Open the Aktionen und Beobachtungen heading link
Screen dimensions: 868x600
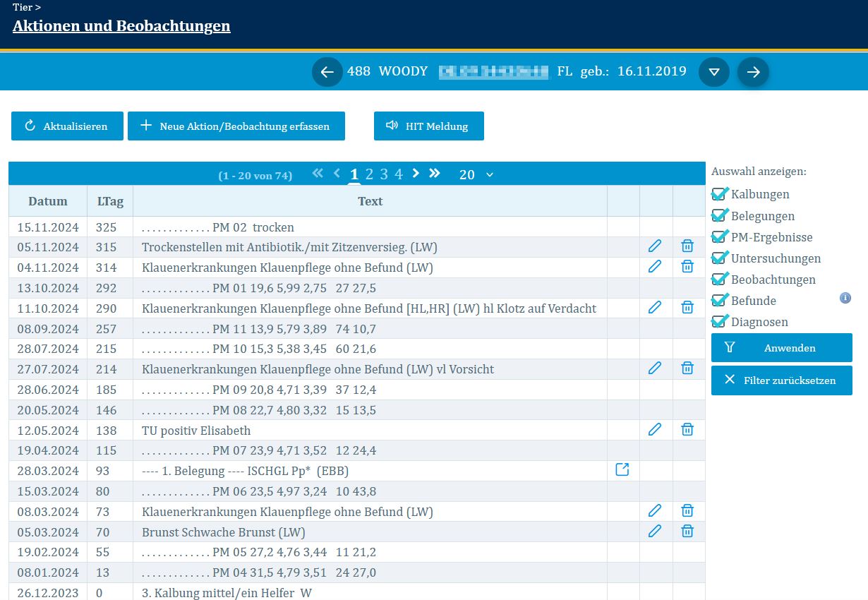pyautogui.click(x=121, y=27)
